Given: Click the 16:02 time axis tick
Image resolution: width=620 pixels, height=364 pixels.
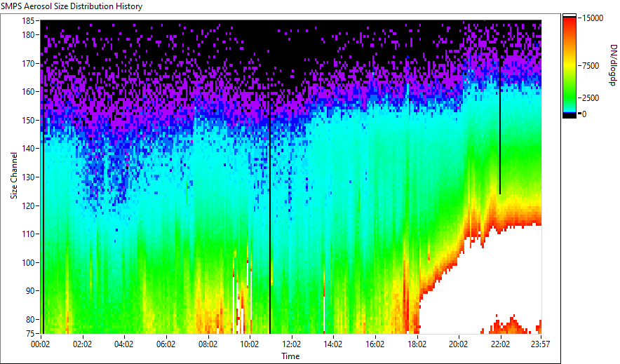Looking at the screenshot, I should click(375, 344).
